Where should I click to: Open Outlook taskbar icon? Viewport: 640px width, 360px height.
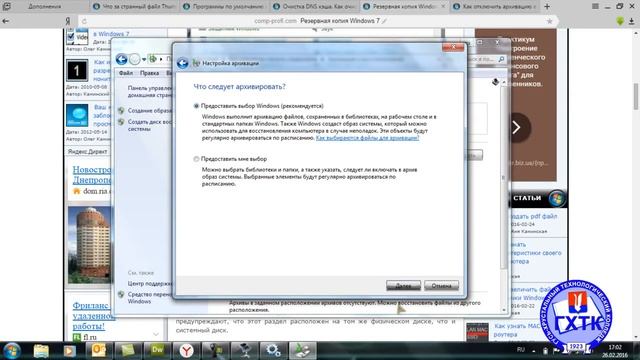[98, 351]
